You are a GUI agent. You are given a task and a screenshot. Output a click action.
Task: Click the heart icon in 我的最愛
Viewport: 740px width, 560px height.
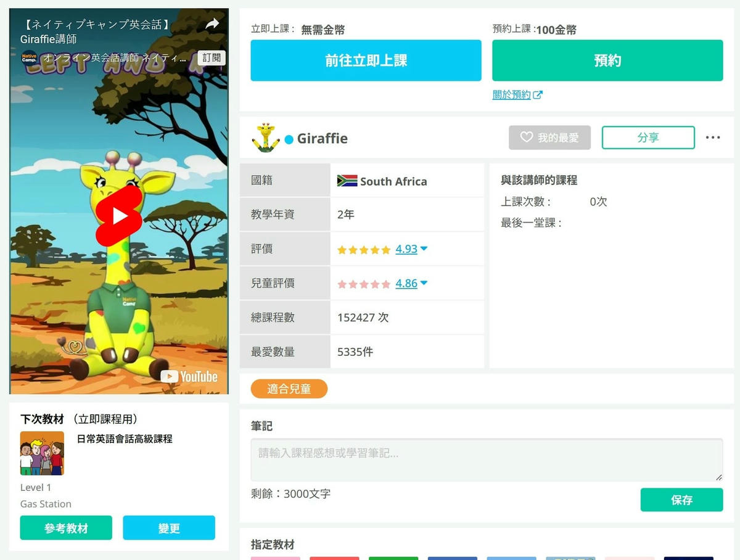coord(526,138)
